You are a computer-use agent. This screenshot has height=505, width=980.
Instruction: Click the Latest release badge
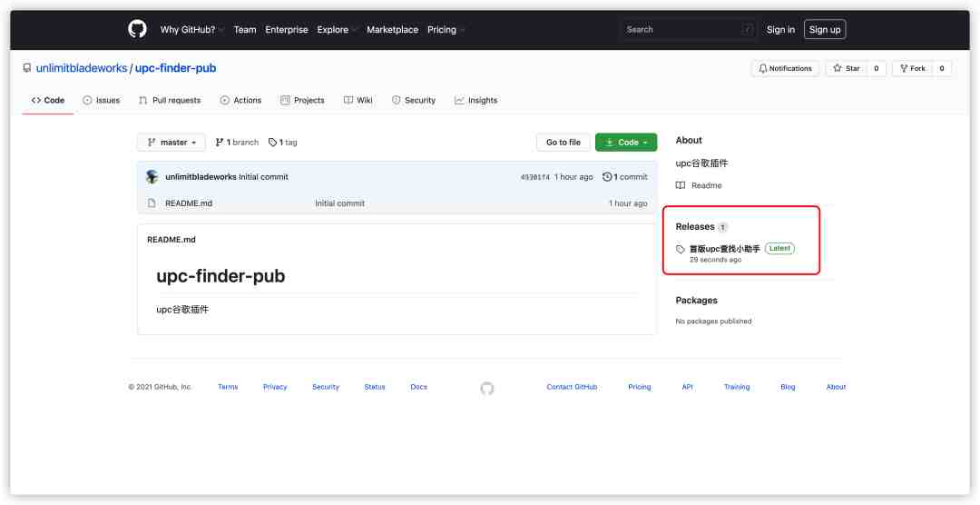pos(779,249)
